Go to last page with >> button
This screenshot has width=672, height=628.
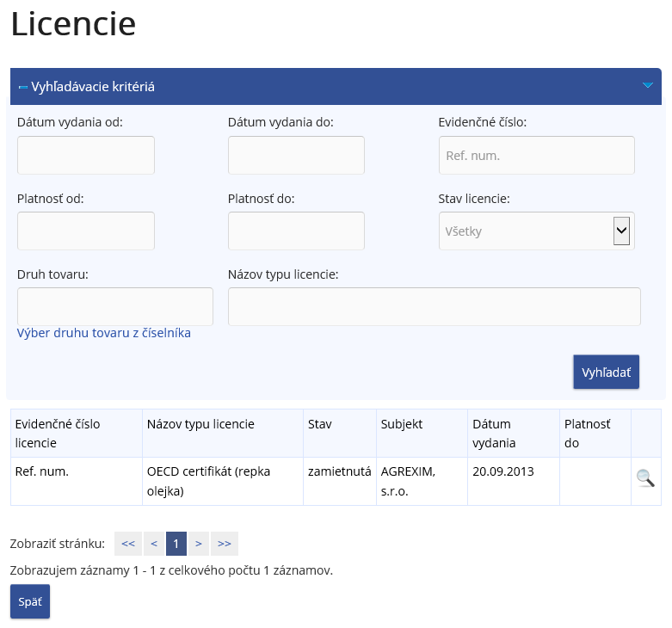[224, 544]
